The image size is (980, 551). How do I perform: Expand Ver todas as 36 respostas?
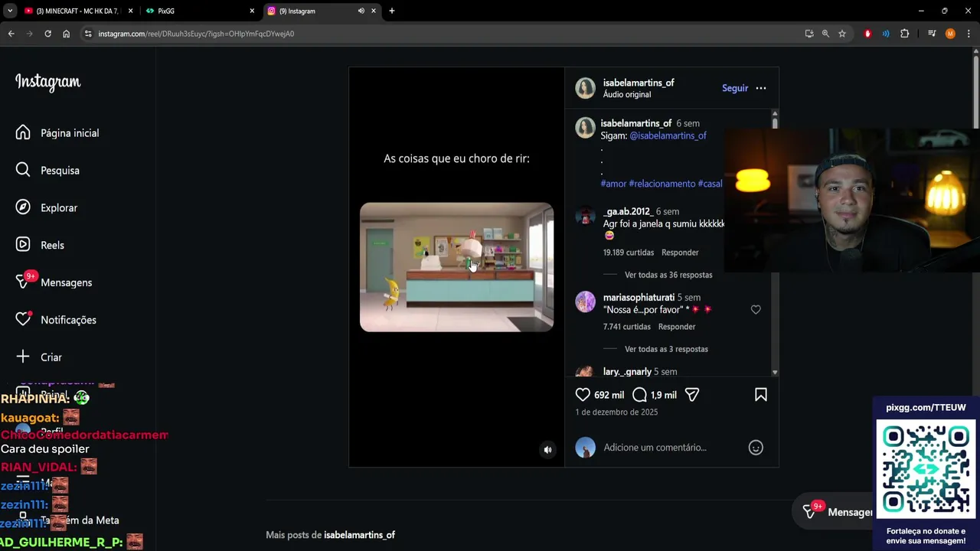click(668, 275)
